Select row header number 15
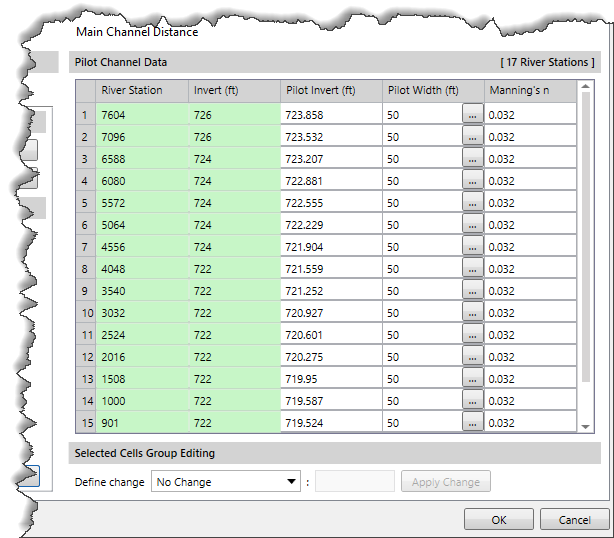614x538 pixels. click(x=85, y=422)
